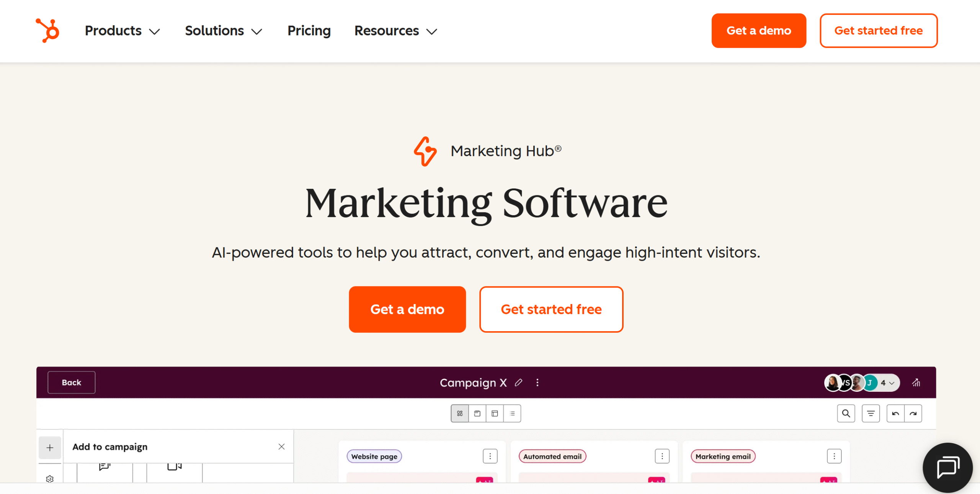Switch to the list view
The image size is (980, 494).
(512, 413)
